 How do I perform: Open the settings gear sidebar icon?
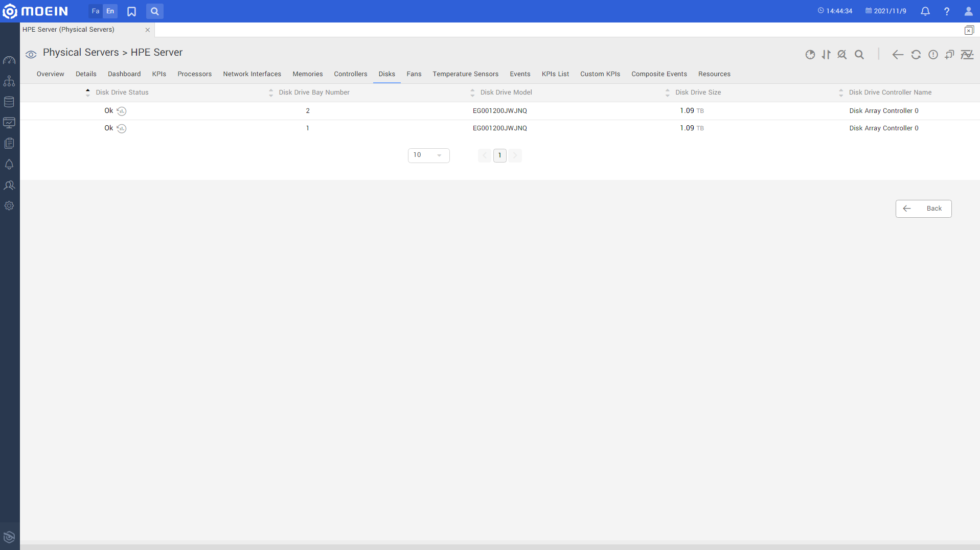pos(9,206)
